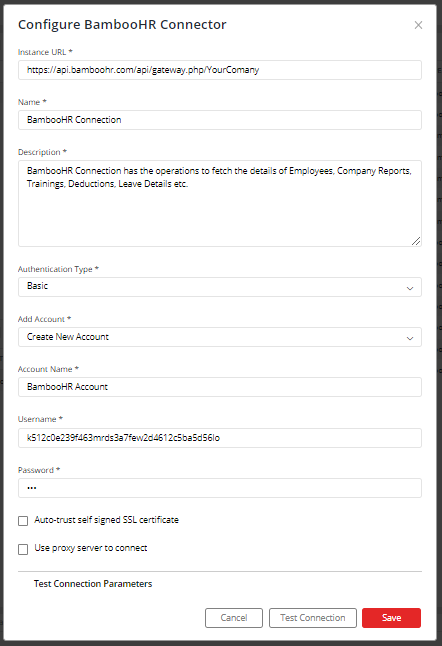Click the Add Account chevron arrow

coord(409,338)
